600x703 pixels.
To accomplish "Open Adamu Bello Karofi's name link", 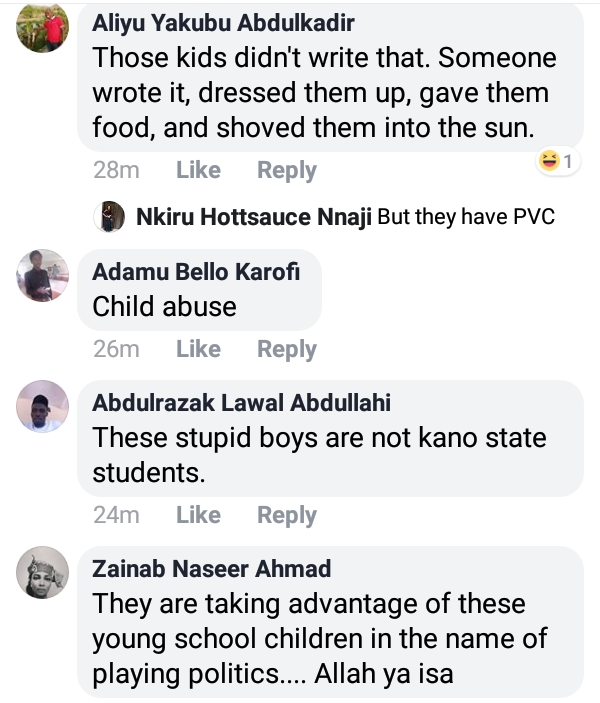I will pos(196,271).
